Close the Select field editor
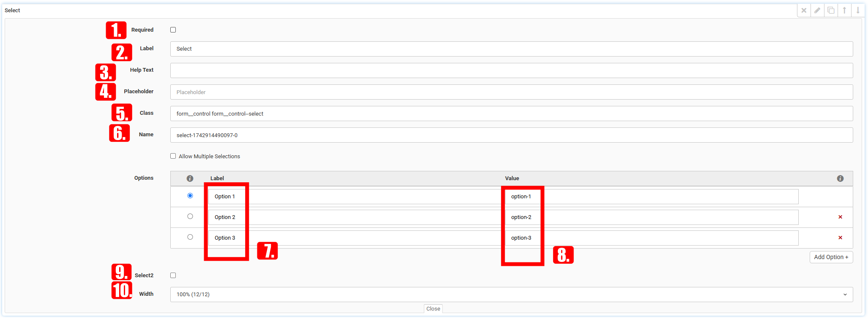Image resolution: width=868 pixels, height=319 pixels. click(x=433, y=309)
